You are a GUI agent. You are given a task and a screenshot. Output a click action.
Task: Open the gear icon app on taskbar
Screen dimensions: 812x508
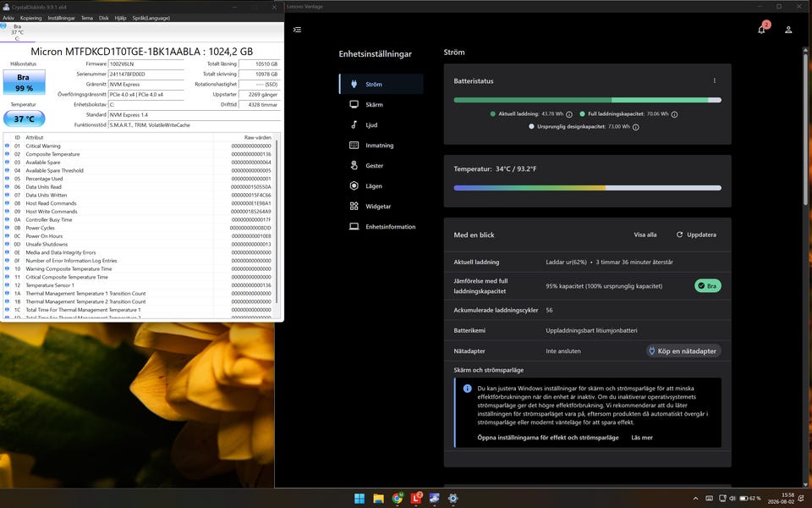tap(453, 498)
